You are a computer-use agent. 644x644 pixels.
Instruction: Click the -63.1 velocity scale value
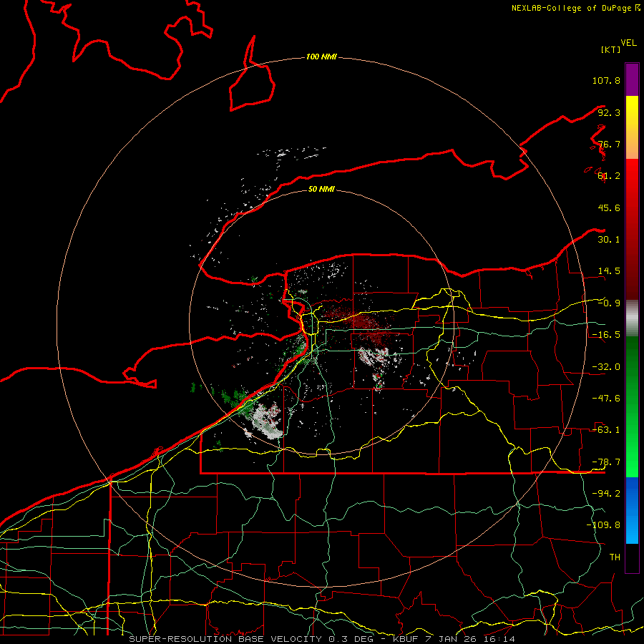[x=606, y=430]
